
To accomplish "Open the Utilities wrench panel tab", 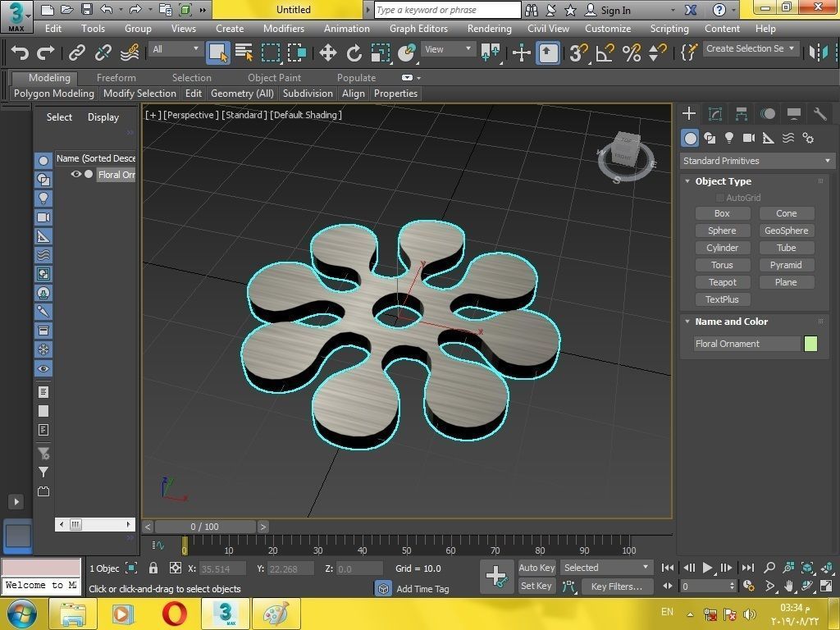I will (x=819, y=113).
